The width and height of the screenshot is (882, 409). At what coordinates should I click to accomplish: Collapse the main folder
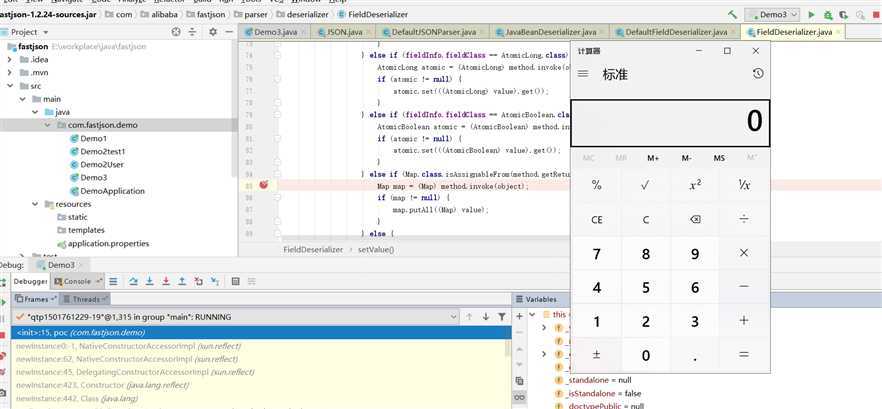pyautogui.click(x=22, y=99)
